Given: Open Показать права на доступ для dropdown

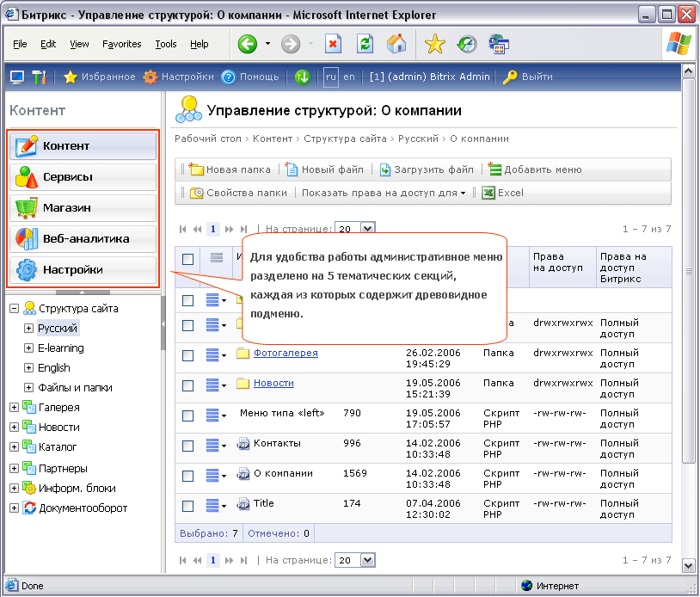Looking at the screenshot, I should (x=384, y=193).
